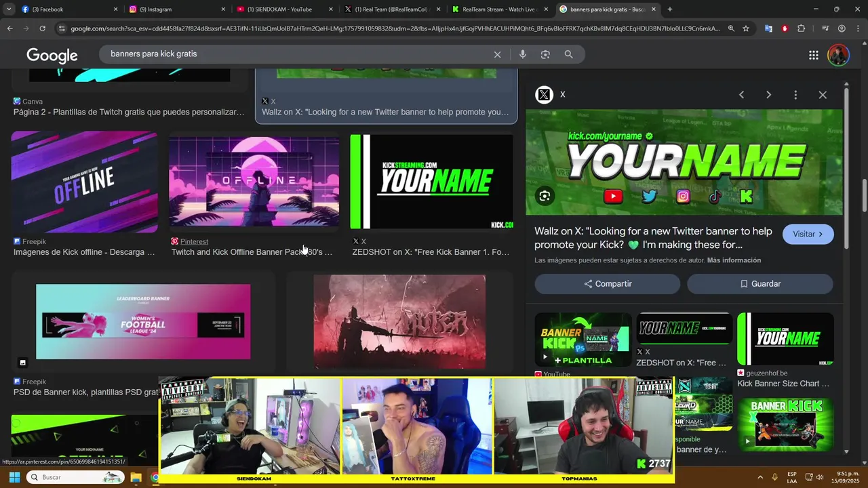Image resolution: width=868 pixels, height=488 pixels.
Task: Click the search box with banners query
Action: click(298, 54)
